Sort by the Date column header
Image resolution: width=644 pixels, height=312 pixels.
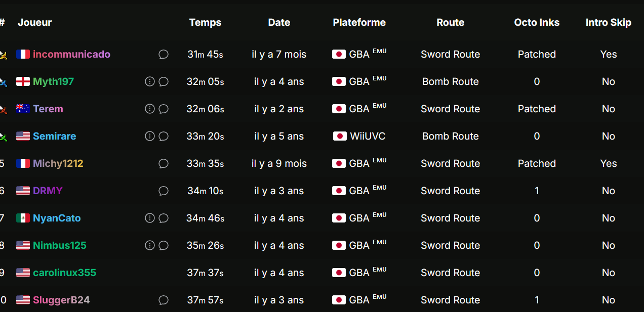(279, 22)
